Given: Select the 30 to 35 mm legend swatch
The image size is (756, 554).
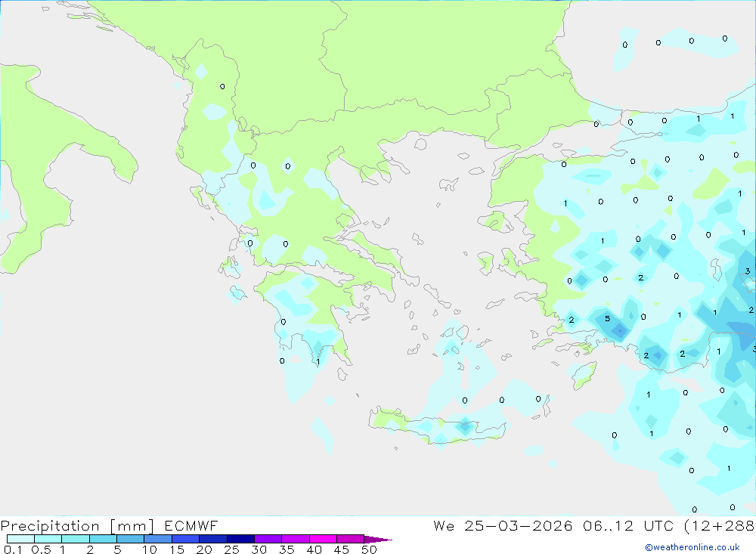Looking at the screenshot, I should click(x=268, y=539).
